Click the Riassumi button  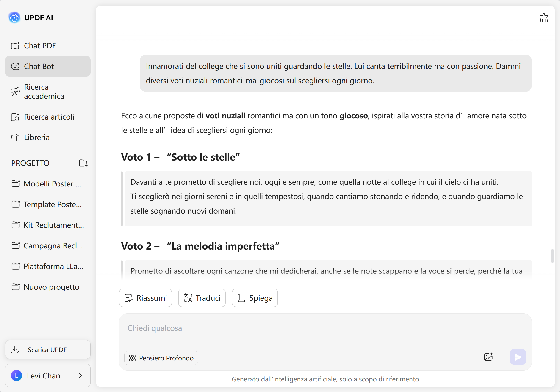(x=146, y=298)
